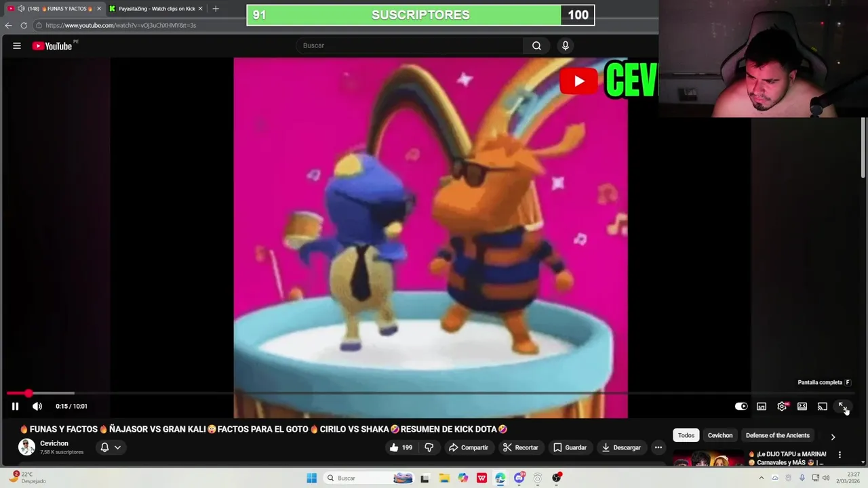Cast the video to a TV

pyautogui.click(x=823, y=406)
